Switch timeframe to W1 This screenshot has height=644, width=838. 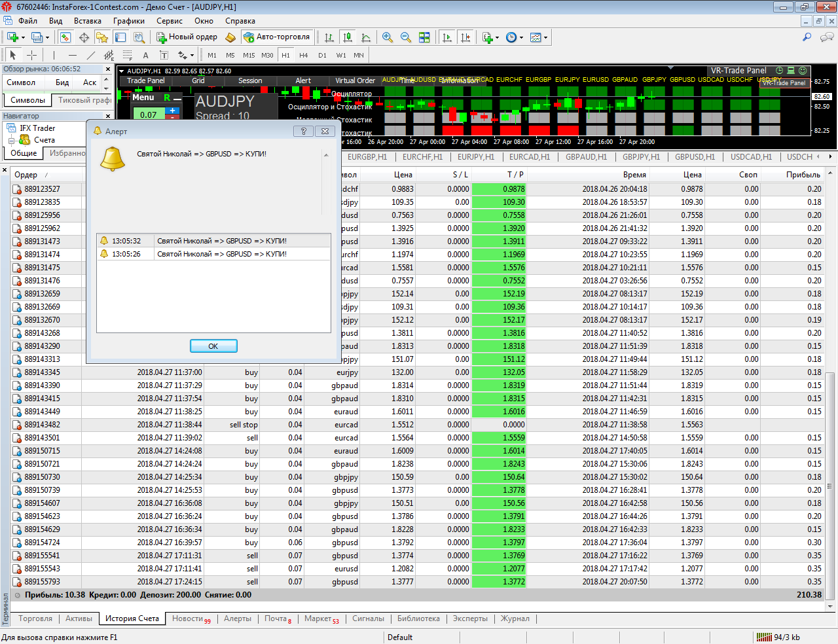coord(341,55)
